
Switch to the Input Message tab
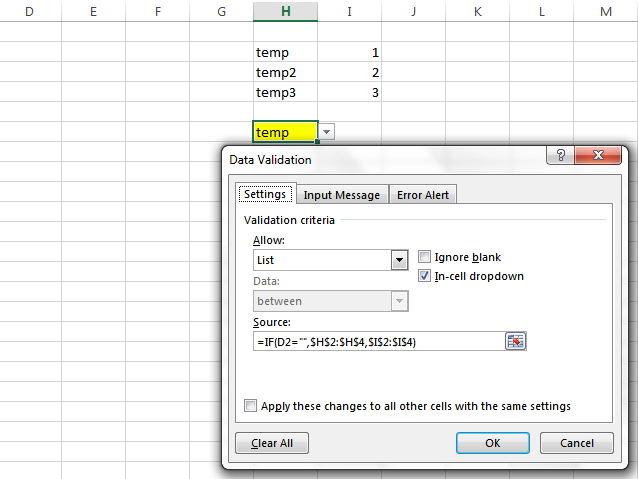tap(342, 195)
